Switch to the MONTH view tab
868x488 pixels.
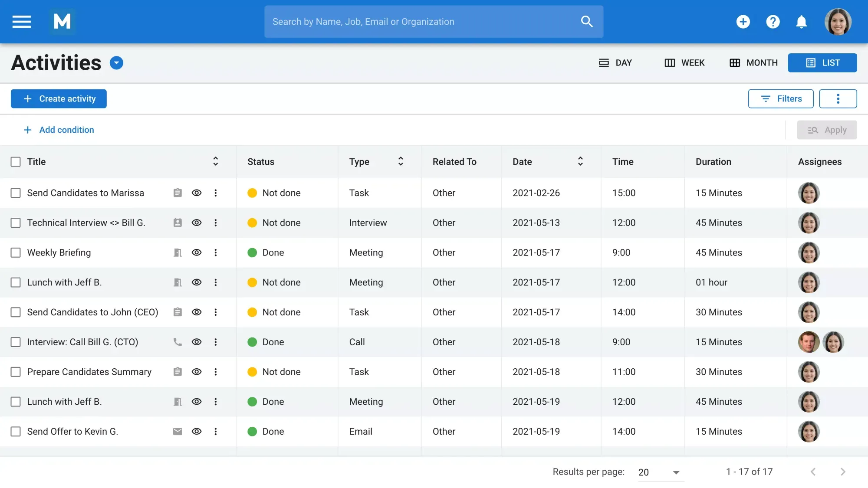(753, 62)
